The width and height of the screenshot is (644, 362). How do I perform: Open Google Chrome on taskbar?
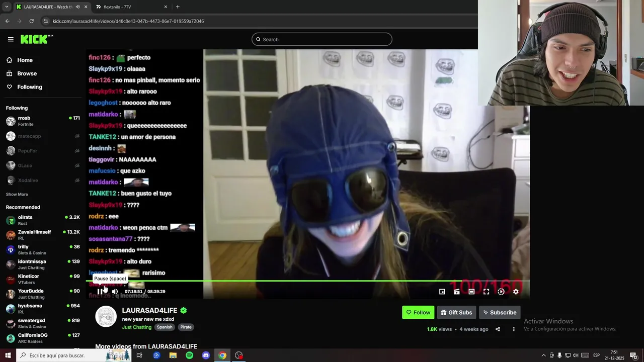pyautogui.click(x=222, y=355)
